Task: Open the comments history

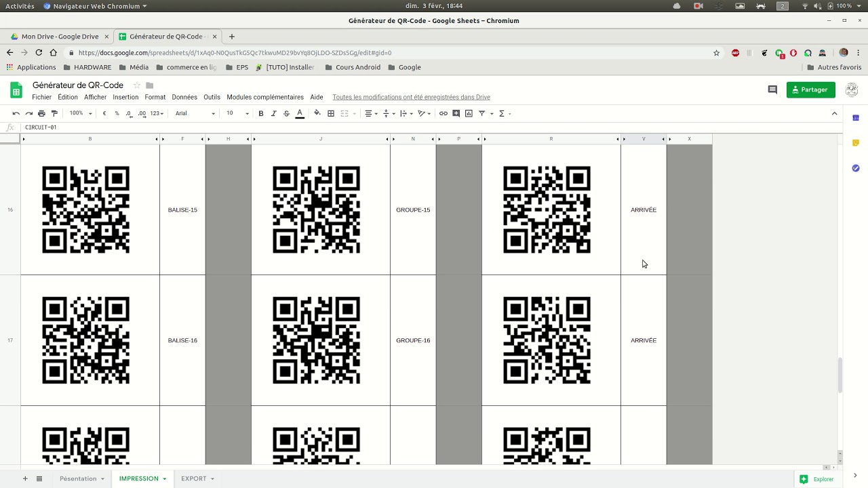Action: click(772, 89)
